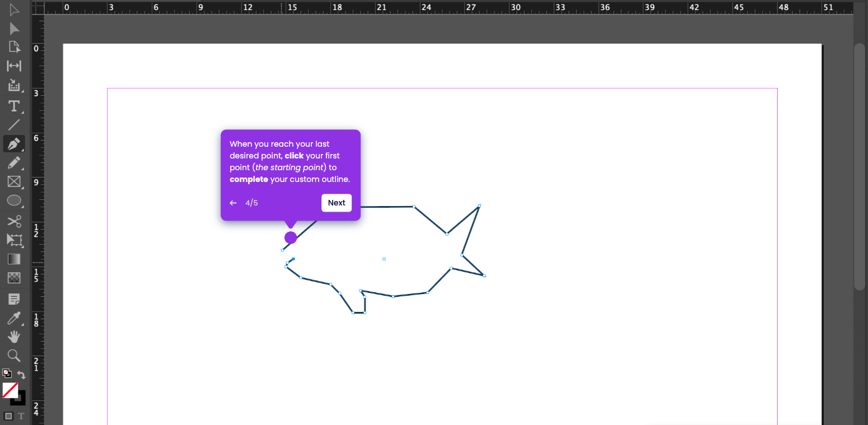The image size is (868, 425).
Task: Click the purple tutorial hotspot dot
Action: [x=291, y=238]
